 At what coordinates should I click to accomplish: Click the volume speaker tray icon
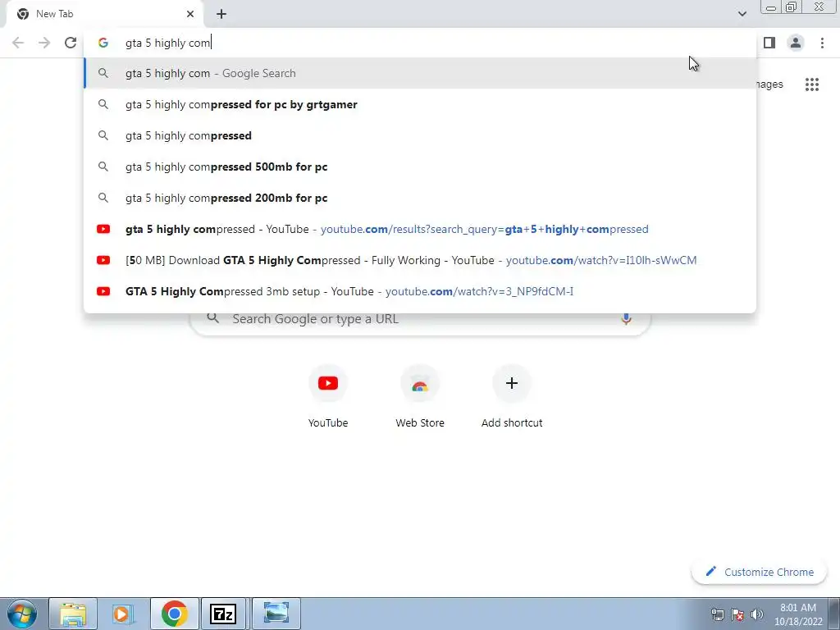click(x=757, y=614)
